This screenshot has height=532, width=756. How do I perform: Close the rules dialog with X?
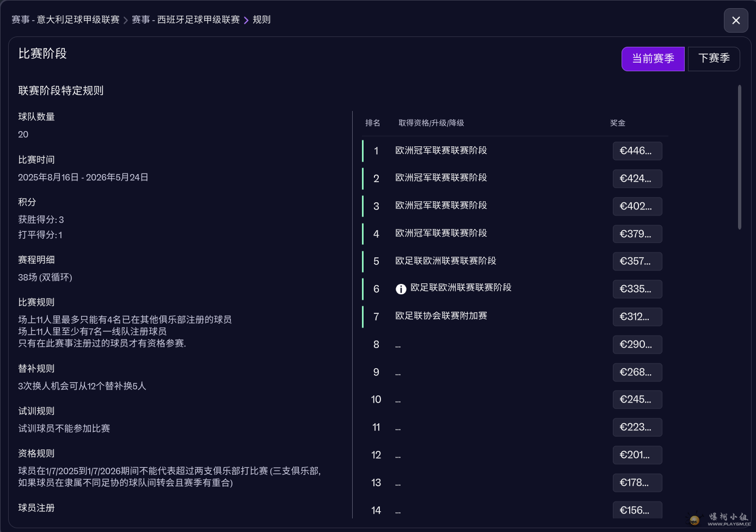pyautogui.click(x=735, y=21)
